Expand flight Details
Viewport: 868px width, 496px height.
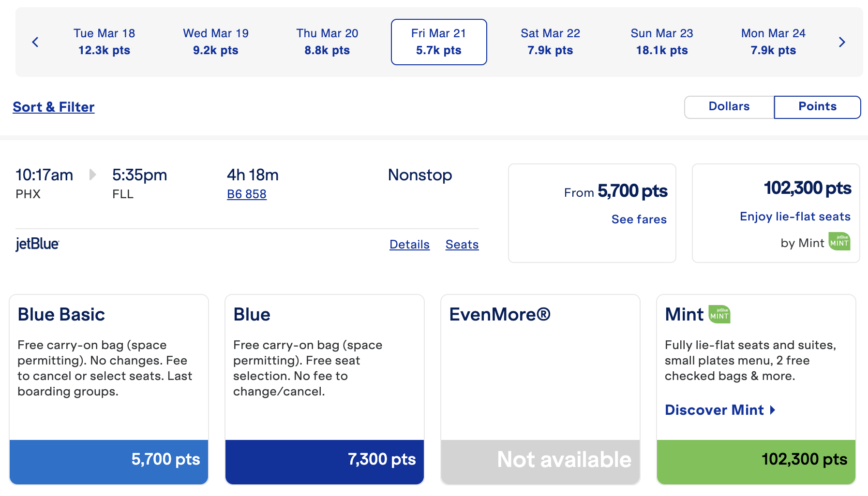[409, 245]
